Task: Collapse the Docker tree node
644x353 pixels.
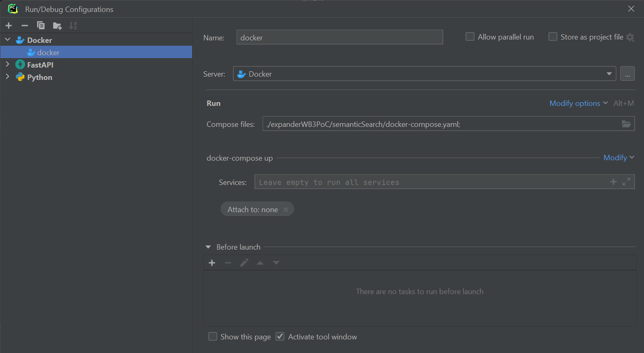Action: 7,40
